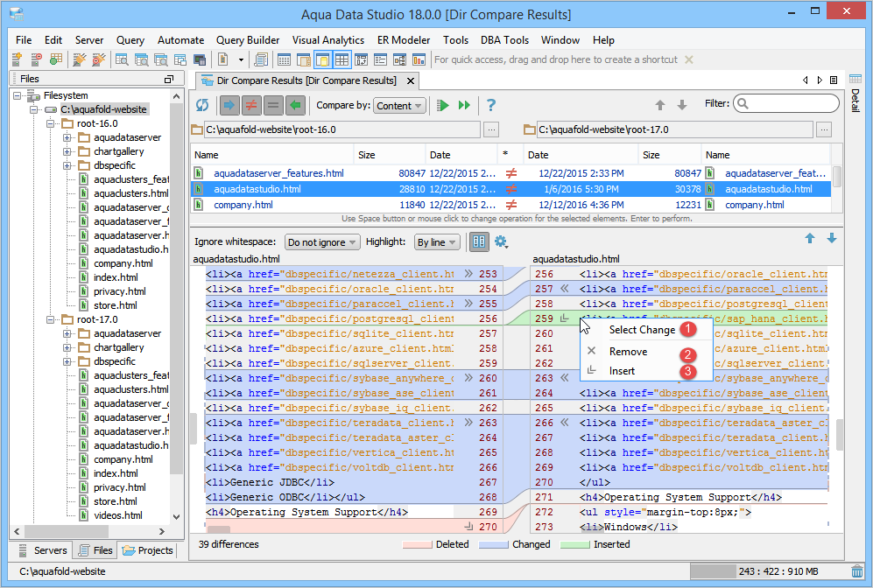Toggle the highlighted yellow database panel toolbar button
Viewport: 873px width, 588px height.
(x=322, y=59)
